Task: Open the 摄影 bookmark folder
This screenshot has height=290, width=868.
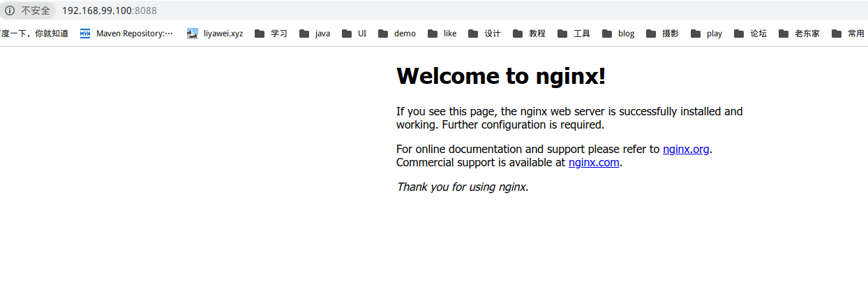Action: point(662,33)
